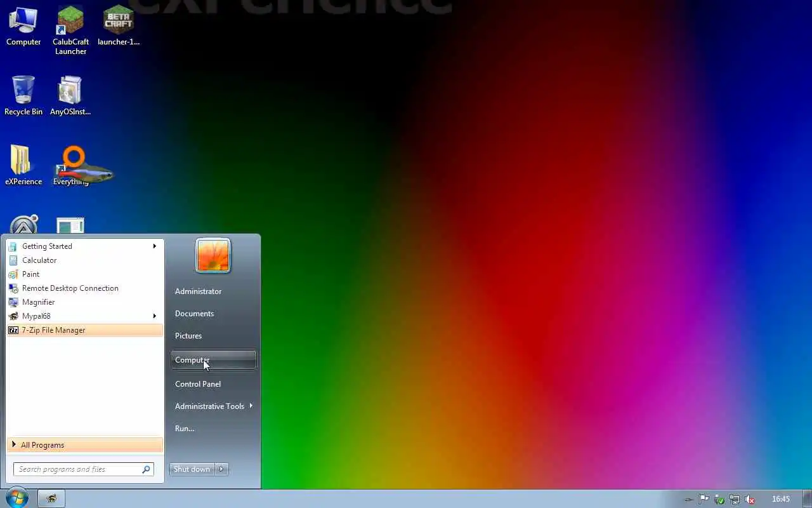
Task: Click the Shut down button
Action: 192,469
